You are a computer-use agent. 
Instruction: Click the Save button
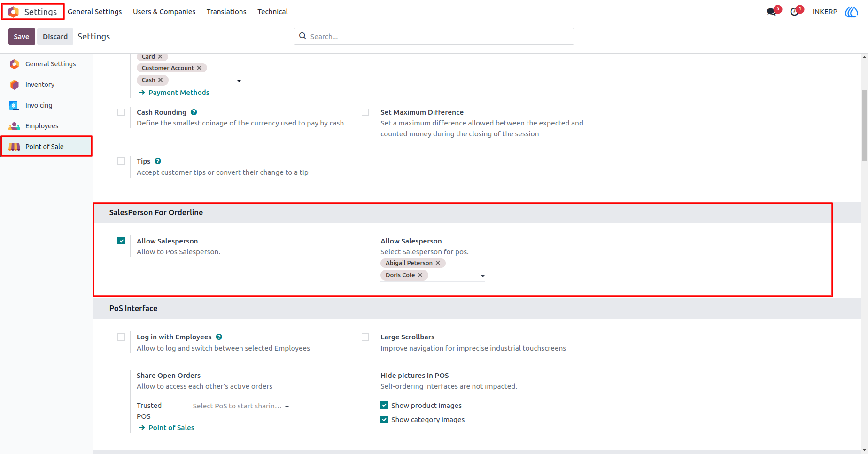pos(22,37)
